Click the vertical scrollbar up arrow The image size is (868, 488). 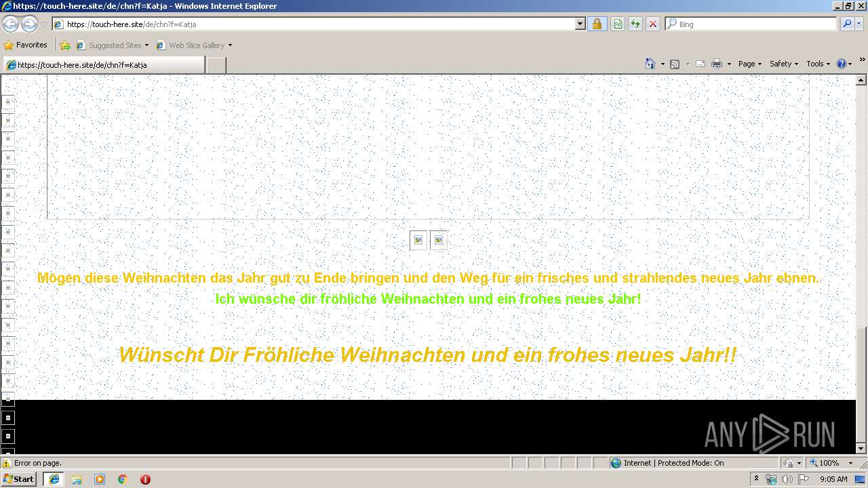pyautogui.click(x=862, y=80)
